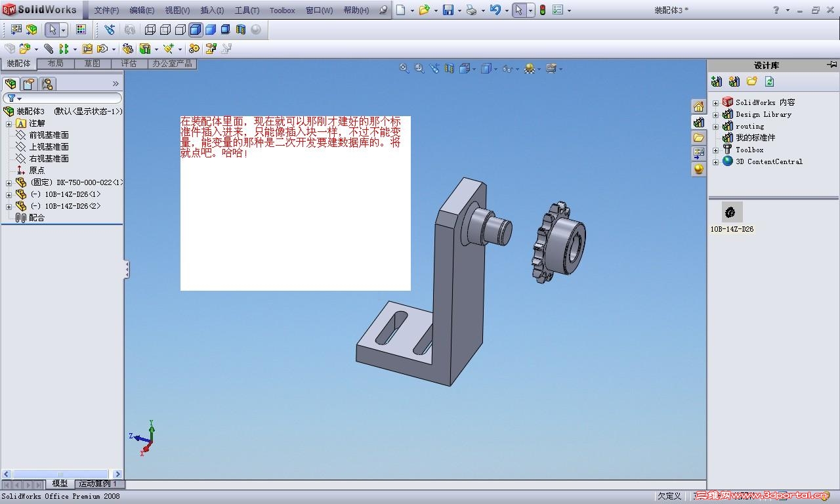
Task: Select 前视基准面 in the feature tree
Action: (x=49, y=135)
